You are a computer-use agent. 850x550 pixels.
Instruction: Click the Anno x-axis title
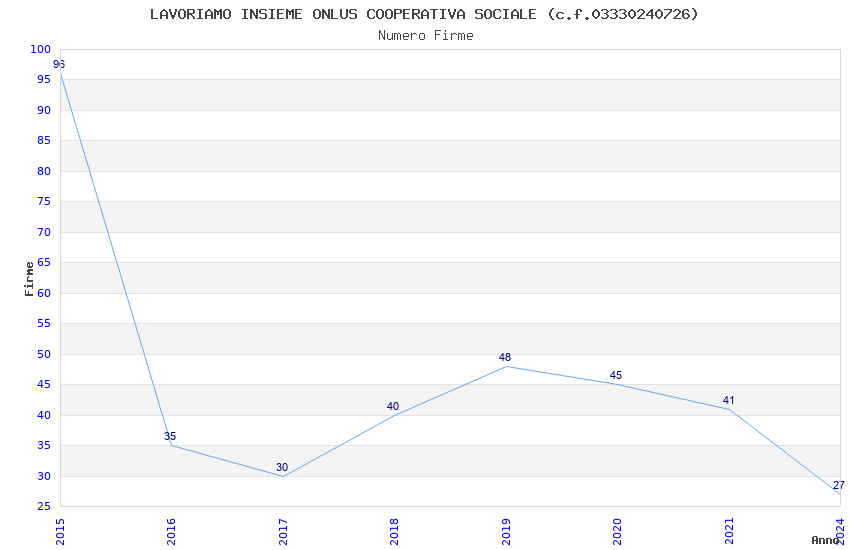click(825, 540)
